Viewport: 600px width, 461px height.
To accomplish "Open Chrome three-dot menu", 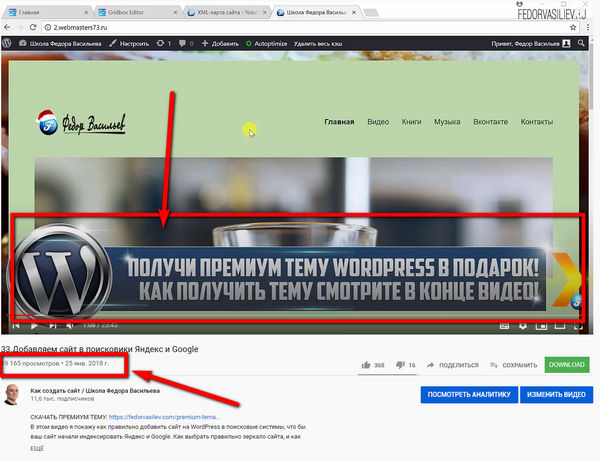I will [x=588, y=27].
